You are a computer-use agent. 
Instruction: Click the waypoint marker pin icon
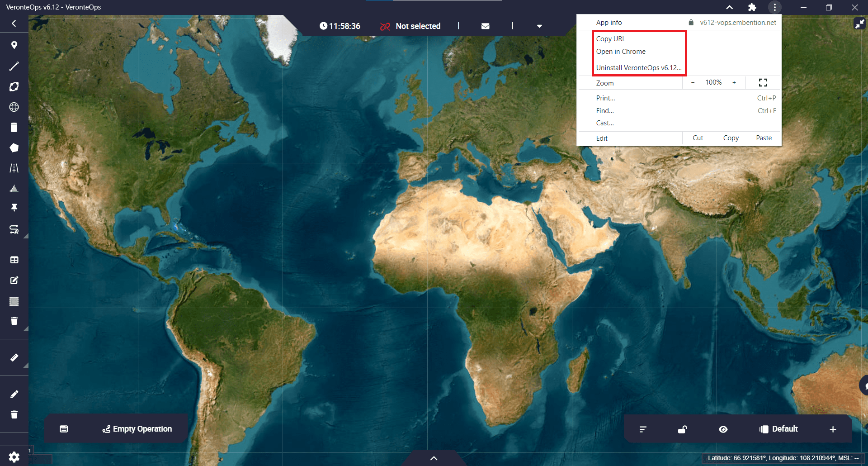14,45
